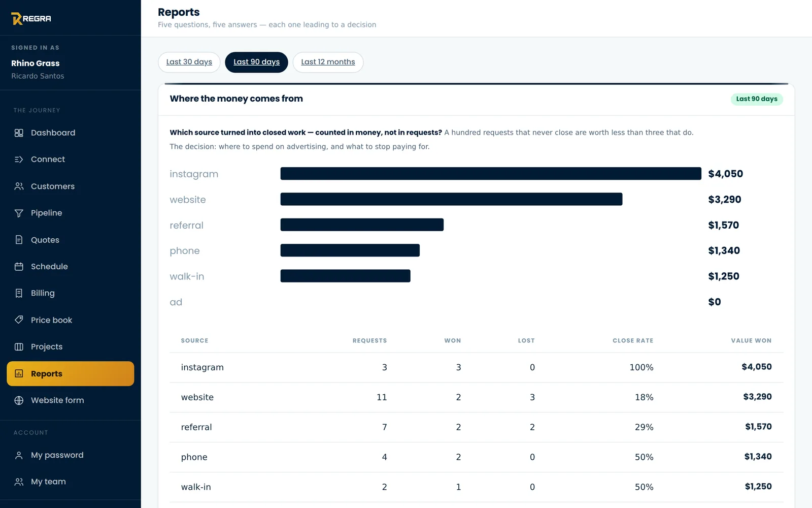This screenshot has width=812, height=508.
Task: Click the CLOSE RATE column header
Action: [633, 341]
